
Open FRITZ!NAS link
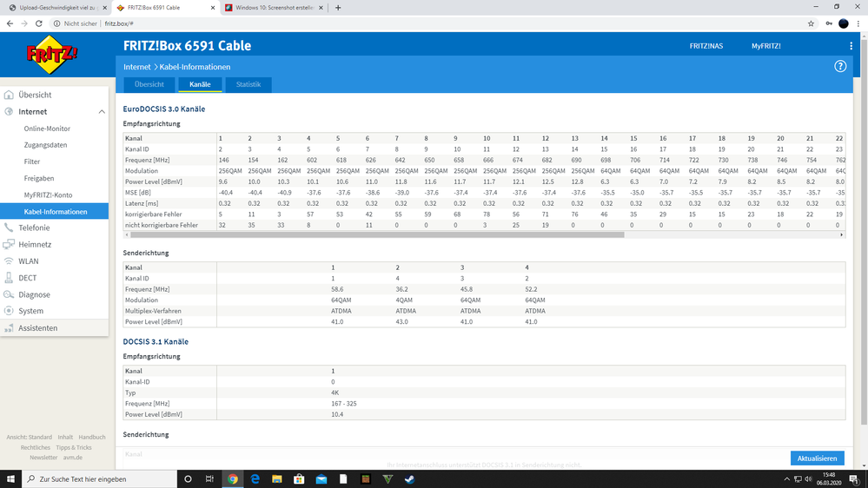[x=706, y=46]
